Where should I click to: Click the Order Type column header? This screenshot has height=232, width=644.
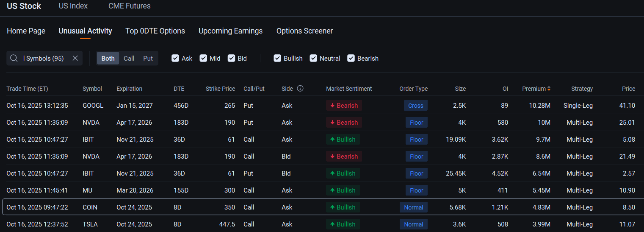coord(414,89)
